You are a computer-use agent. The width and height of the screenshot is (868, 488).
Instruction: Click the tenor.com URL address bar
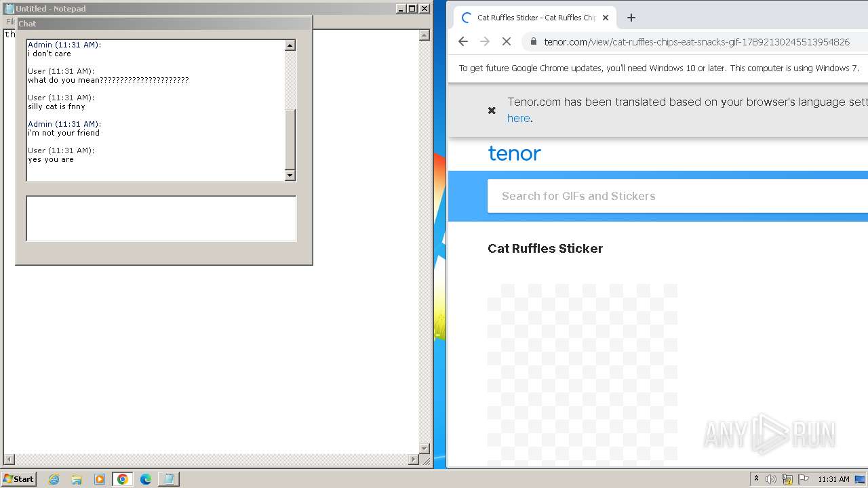696,41
